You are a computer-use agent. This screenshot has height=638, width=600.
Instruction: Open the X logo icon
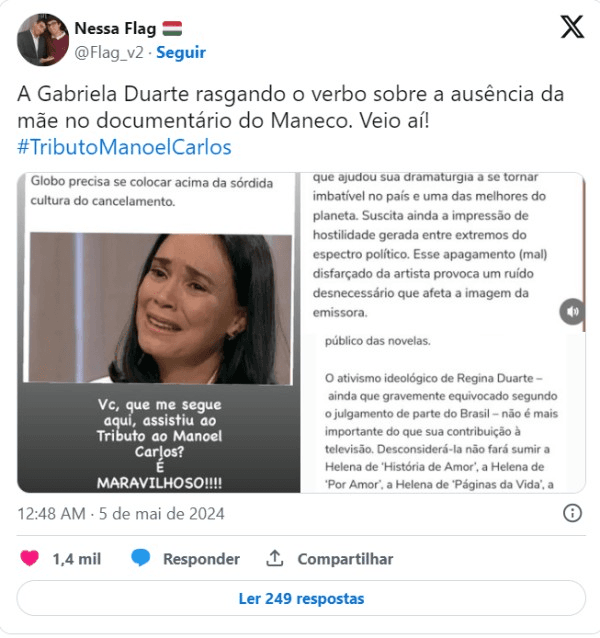572,27
